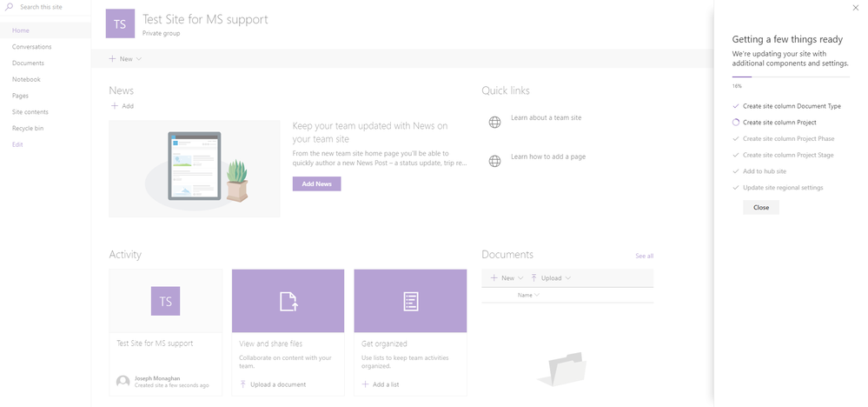The height and width of the screenshot is (407, 868).
Task: Click Add a list link
Action: pos(386,384)
